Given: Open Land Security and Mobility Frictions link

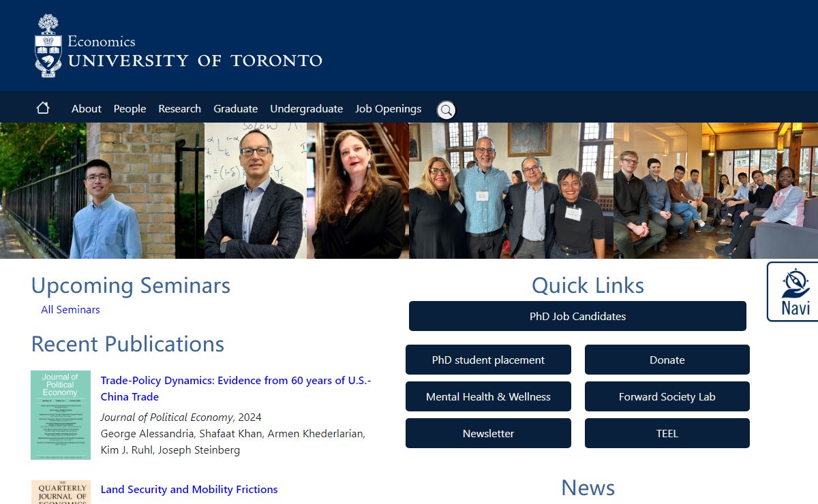Looking at the screenshot, I should [x=189, y=489].
